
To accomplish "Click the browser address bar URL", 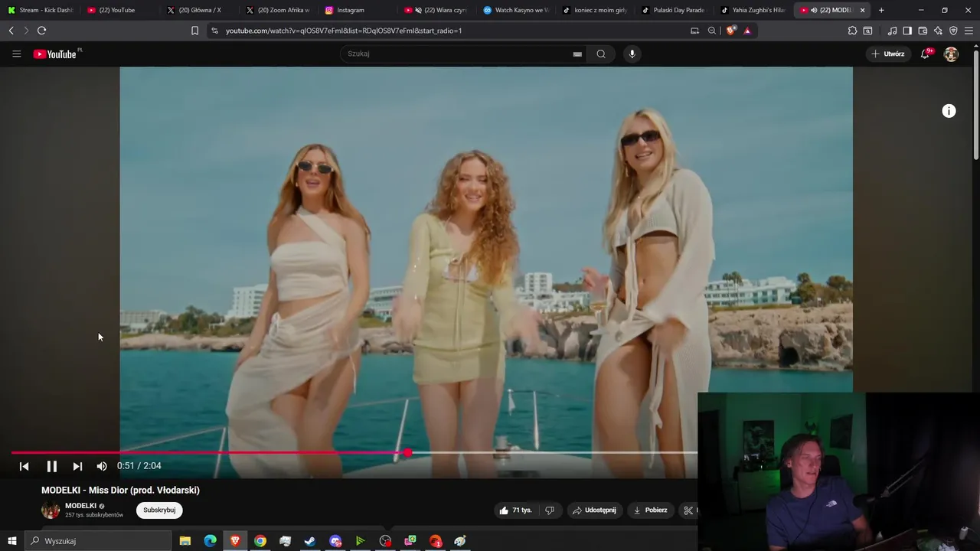I will tap(344, 31).
